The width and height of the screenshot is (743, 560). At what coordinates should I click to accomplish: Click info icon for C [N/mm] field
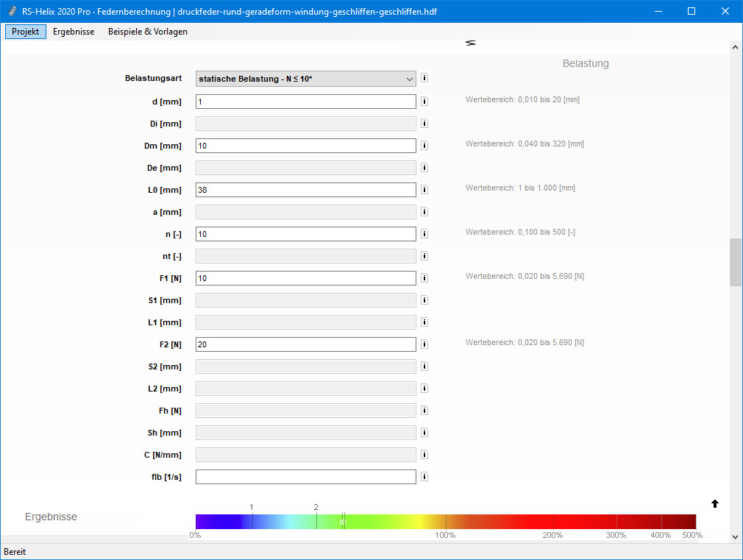pos(424,455)
